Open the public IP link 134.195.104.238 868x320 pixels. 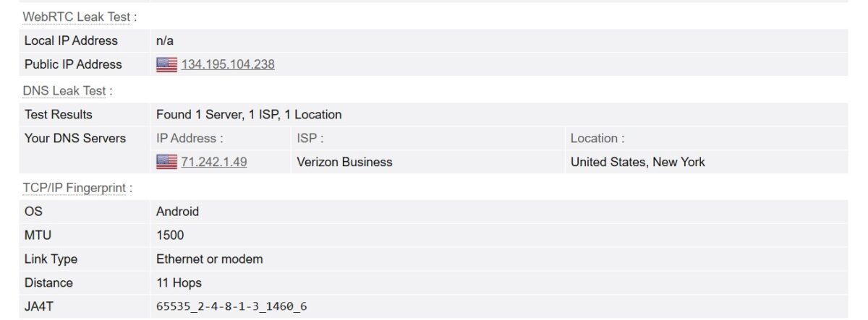pos(228,64)
